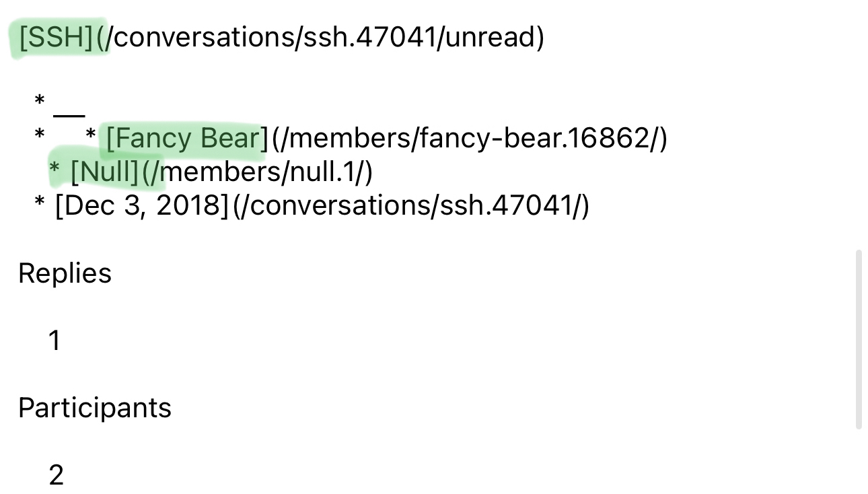Click the dash line after first bullet
This screenshot has height=494, width=868.
[69, 116]
